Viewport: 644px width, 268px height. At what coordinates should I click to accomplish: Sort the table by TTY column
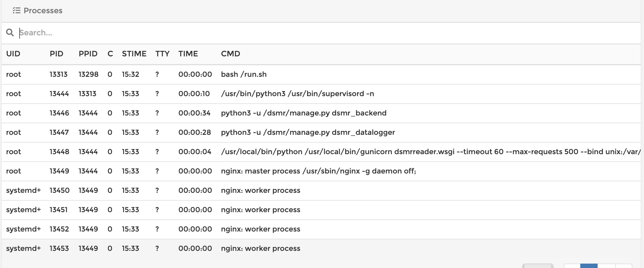click(x=163, y=54)
